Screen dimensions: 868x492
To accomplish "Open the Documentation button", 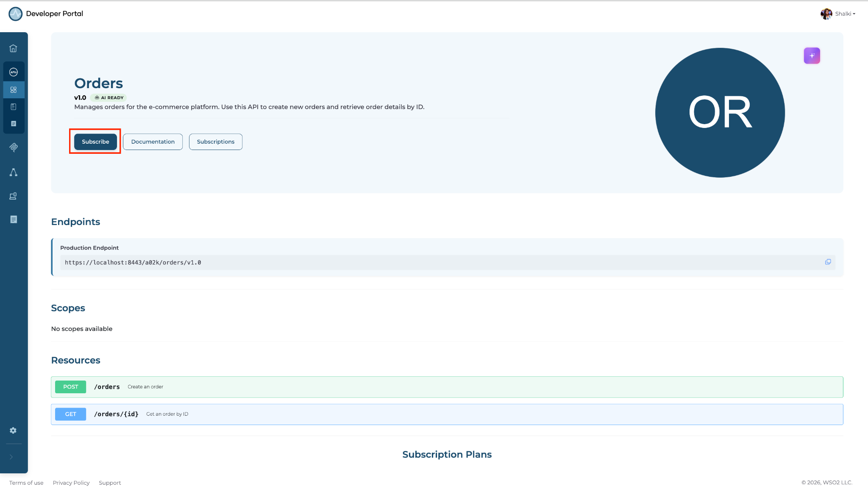I will tap(153, 142).
